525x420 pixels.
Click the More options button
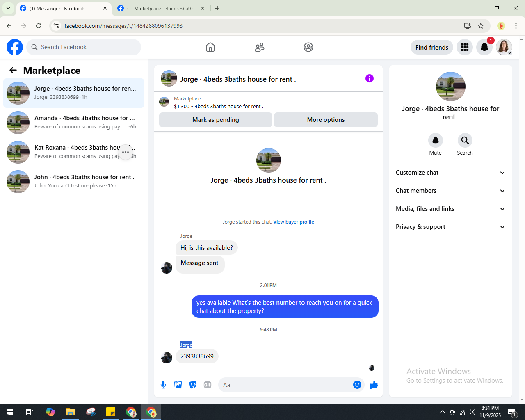[326, 120]
